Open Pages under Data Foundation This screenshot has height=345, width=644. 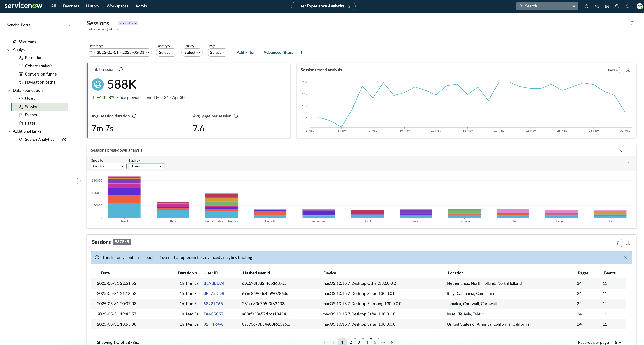point(30,123)
